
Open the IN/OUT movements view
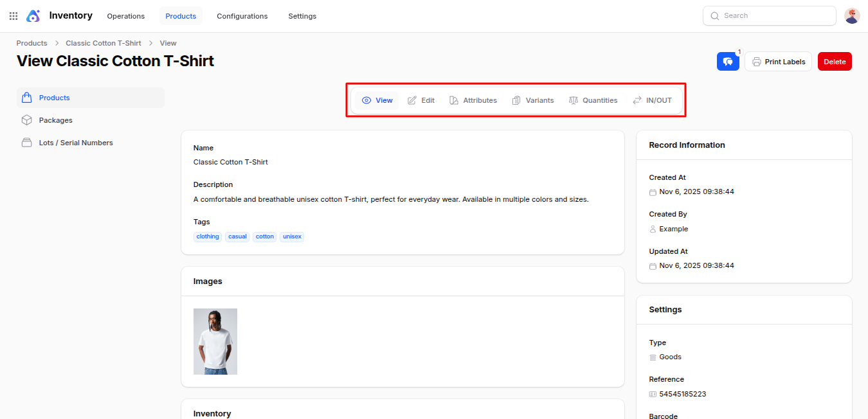[x=652, y=100]
